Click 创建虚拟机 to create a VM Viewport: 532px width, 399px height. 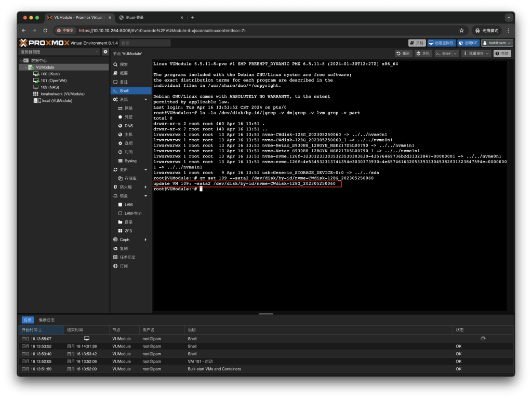pyautogui.click(x=441, y=43)
